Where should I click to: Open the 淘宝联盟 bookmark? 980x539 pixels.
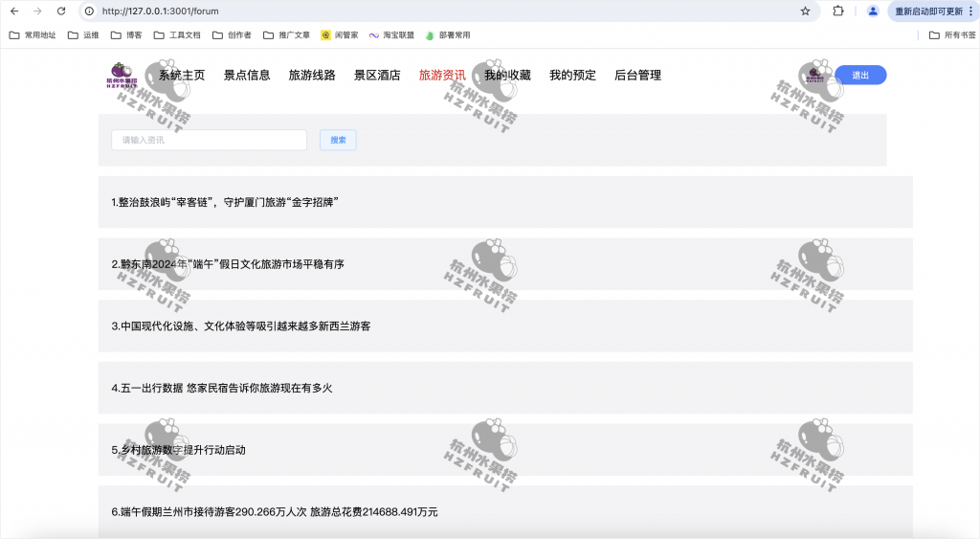(x=391, y=35)
